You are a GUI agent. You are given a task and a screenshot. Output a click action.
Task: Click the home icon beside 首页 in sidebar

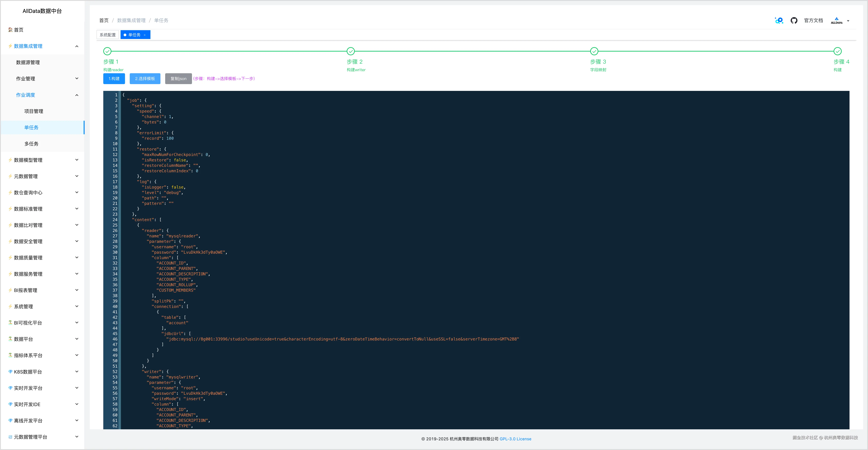(x=10, y=30)
